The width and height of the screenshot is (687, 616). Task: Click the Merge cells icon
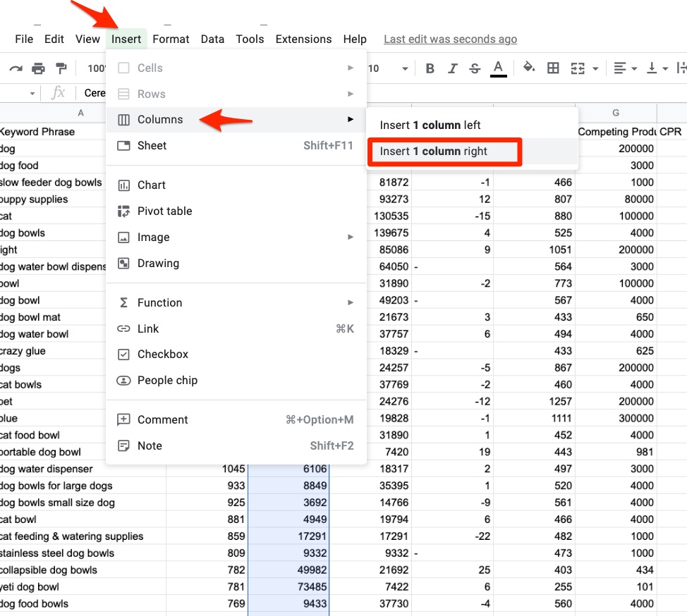tap(578, 68)
